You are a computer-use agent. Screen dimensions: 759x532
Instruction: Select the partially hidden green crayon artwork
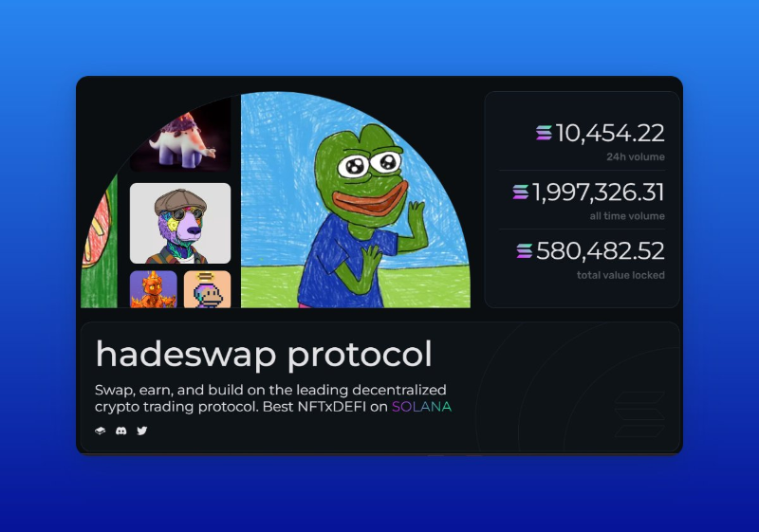[101, 242]
